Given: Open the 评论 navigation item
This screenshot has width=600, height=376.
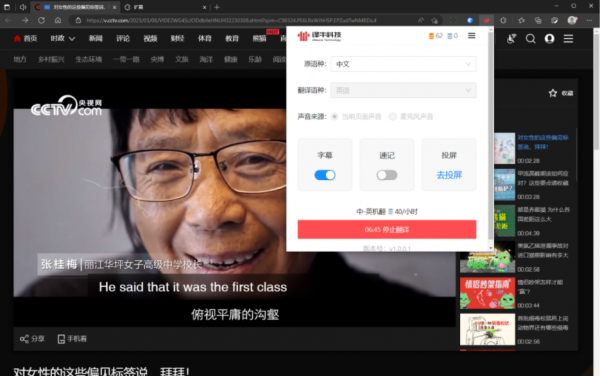Looking at the screenshot, I should point(123,38).
